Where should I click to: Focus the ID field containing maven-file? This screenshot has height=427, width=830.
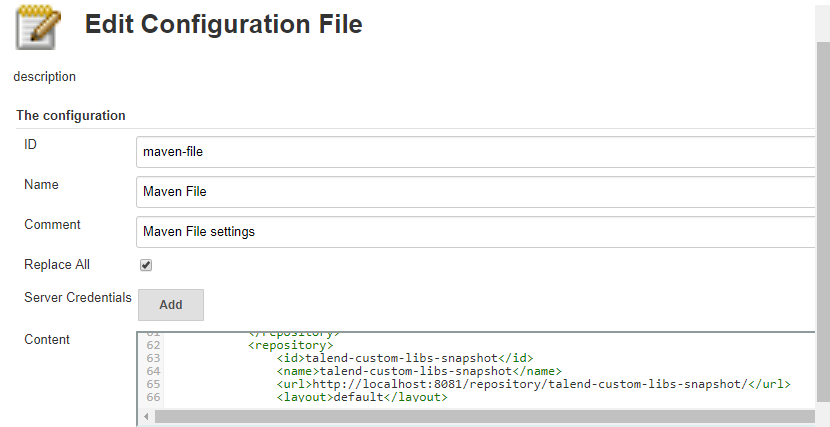coord(475,152)
